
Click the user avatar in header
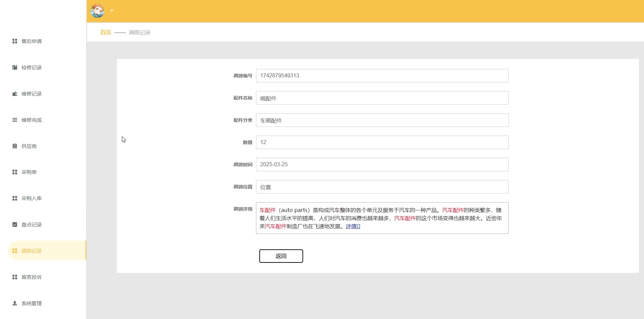click(97, 11)
